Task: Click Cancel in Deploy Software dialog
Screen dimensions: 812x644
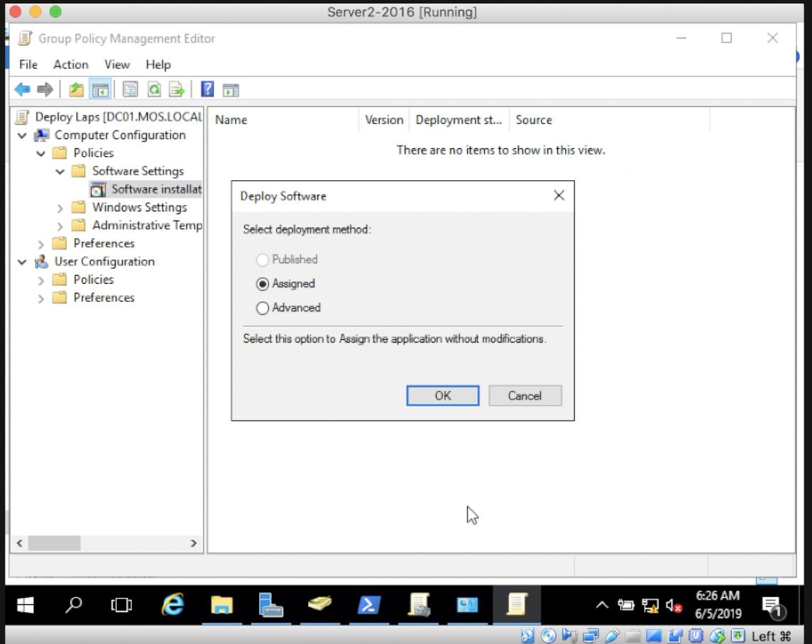Action: [x=525, y=396]
